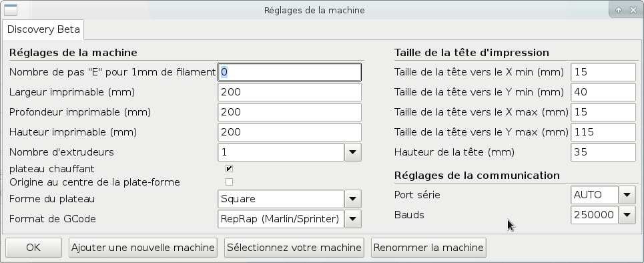
Task: Click the roll-up arrow button in title bar
Action: (x=619, y=10)
